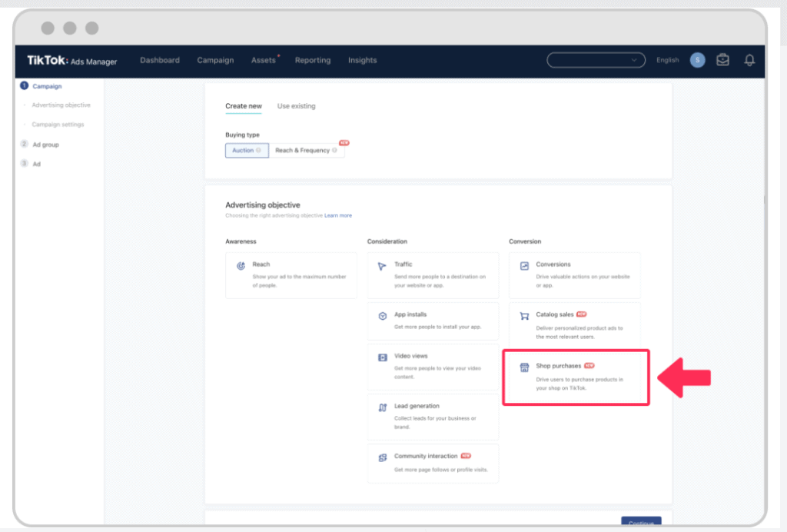Select the Video views objective card
Viewport: 787px width, 532px height.
tap(433, 367)
